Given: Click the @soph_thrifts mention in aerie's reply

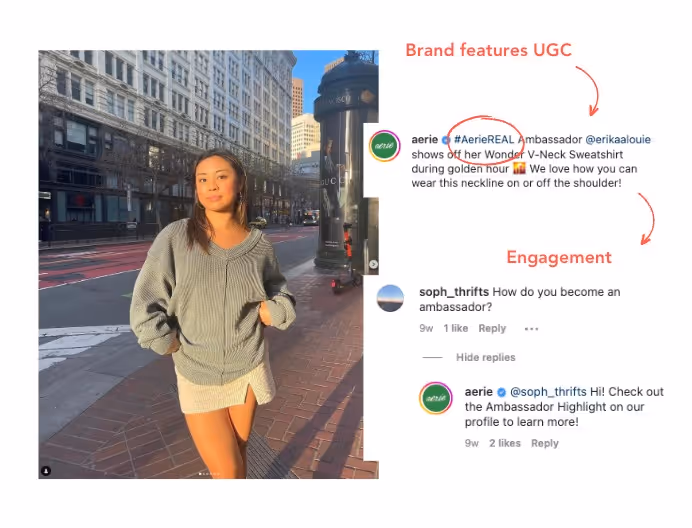Looking at the screenshot, I should pyautogui.click(x=548, y=392).
